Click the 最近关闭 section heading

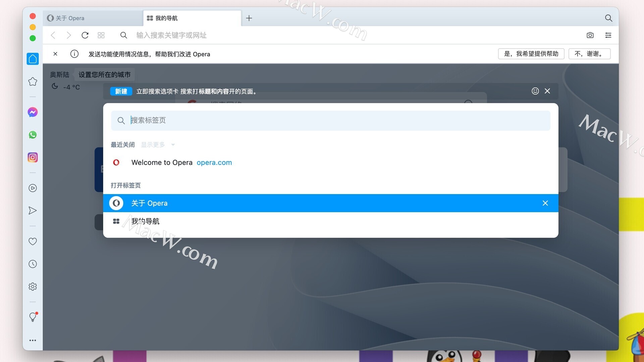[123, 145]
